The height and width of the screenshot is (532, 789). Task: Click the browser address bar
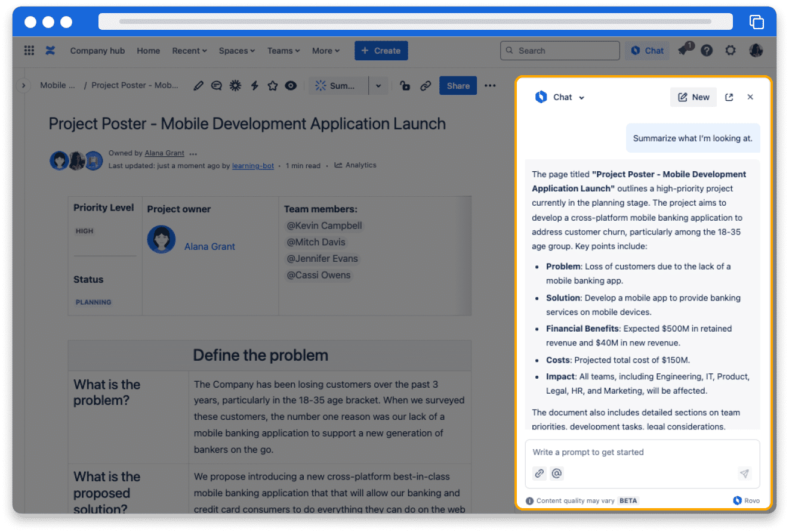[x=415, y=21]
